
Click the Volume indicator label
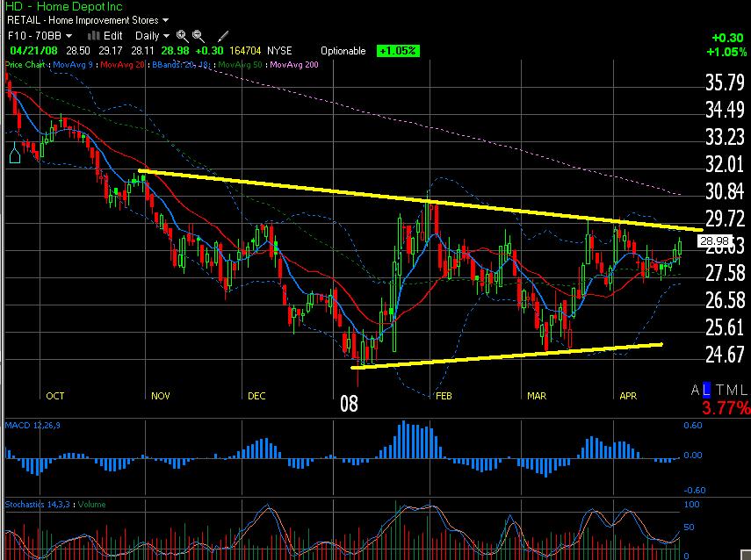point(92,504)
